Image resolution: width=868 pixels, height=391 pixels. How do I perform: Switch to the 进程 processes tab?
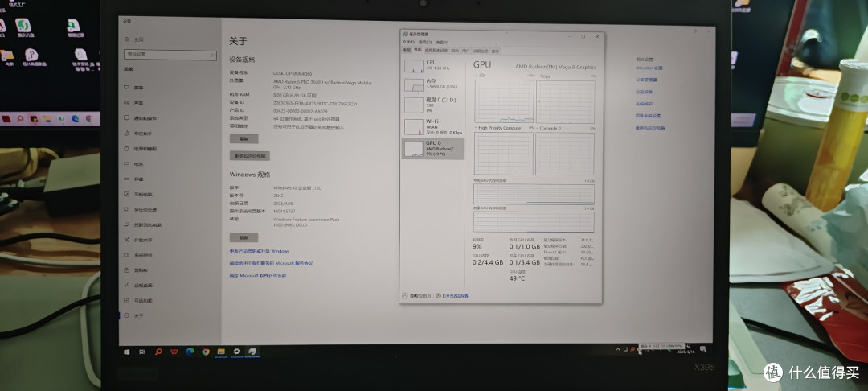[407, 51]
